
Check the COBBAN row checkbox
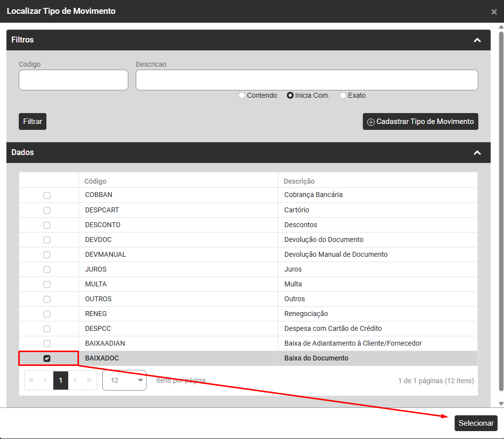point(47,196)
